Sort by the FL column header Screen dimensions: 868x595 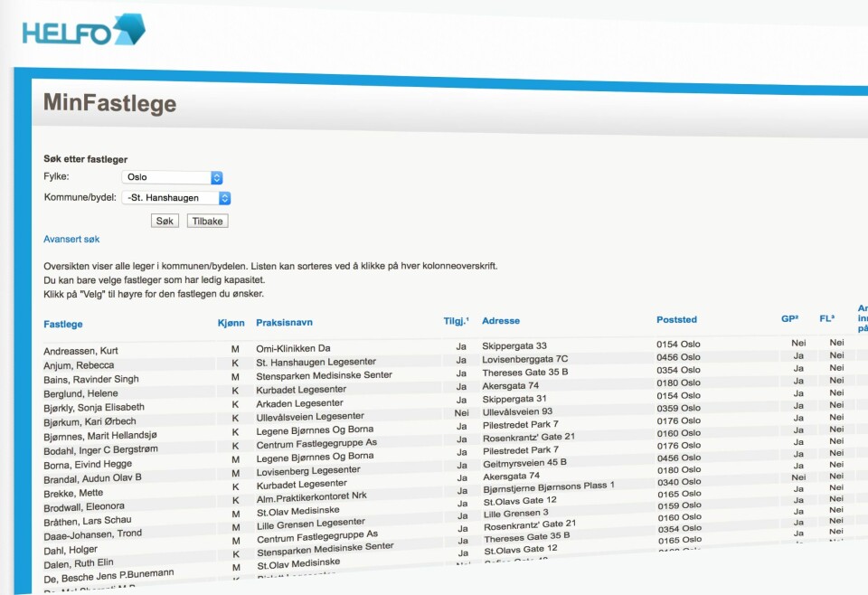(826, 318)
